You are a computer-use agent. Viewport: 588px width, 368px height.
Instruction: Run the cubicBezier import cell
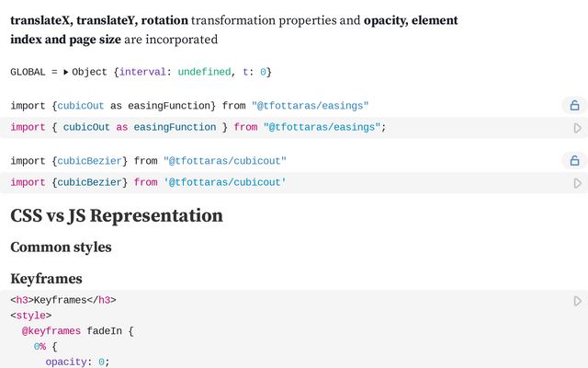click(x=577, y=183)
